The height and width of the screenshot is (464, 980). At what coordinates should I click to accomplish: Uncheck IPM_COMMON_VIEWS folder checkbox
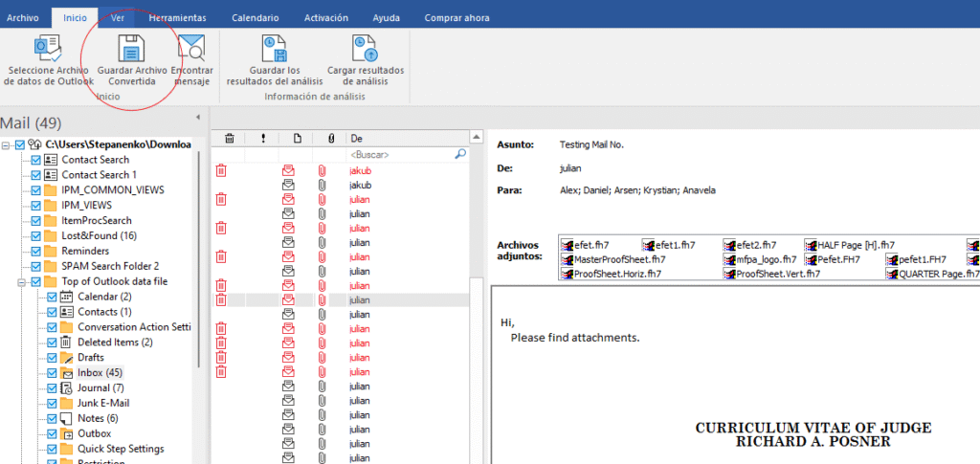[35, 189]
